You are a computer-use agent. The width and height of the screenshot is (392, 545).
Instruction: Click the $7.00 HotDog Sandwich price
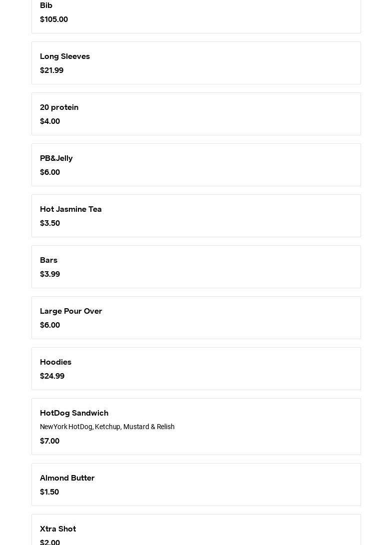(49, 441)
